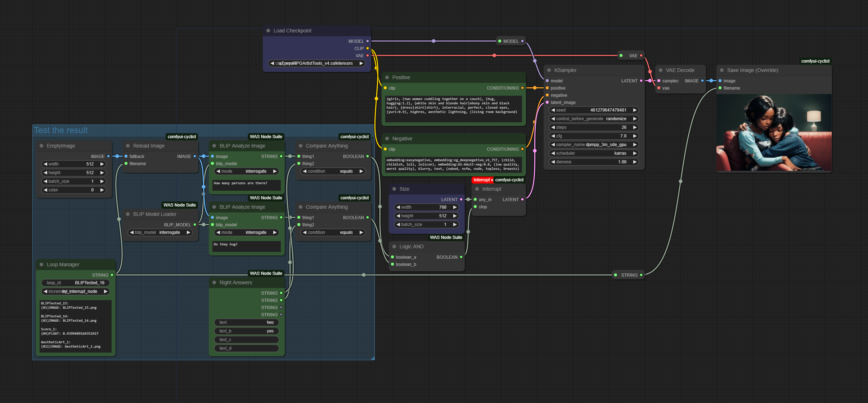This screenshot has height=403, width=868.
Task: Adjust the denoise value slider in KSampler
Action: [594, 162]
